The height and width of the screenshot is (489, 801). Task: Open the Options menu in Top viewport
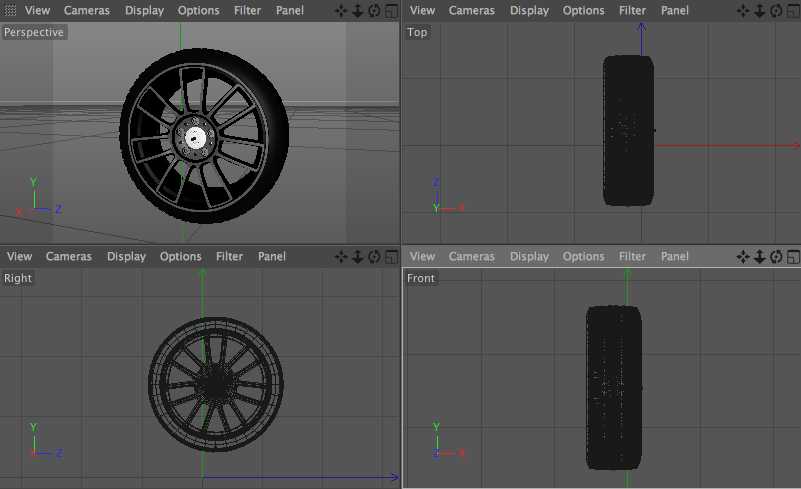pos(583,11)
